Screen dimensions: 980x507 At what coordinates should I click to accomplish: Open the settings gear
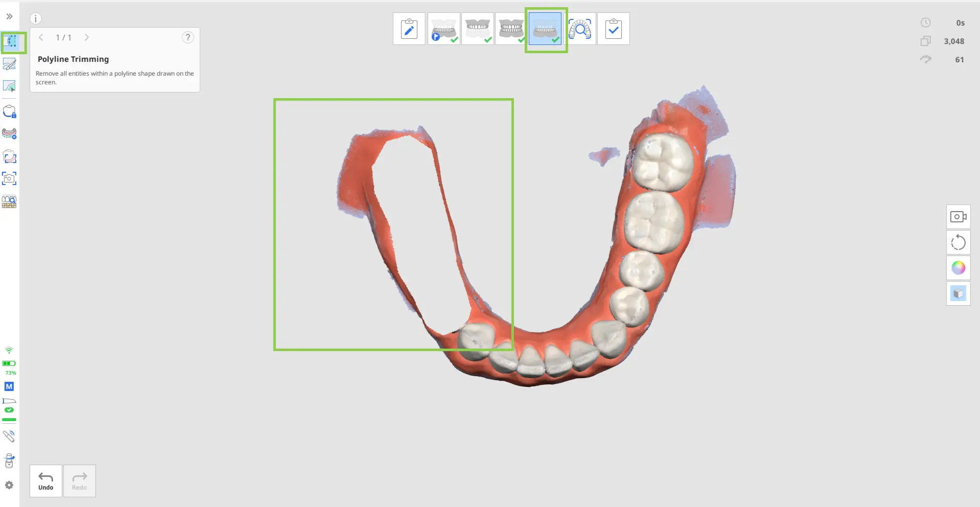pos(9,485)
